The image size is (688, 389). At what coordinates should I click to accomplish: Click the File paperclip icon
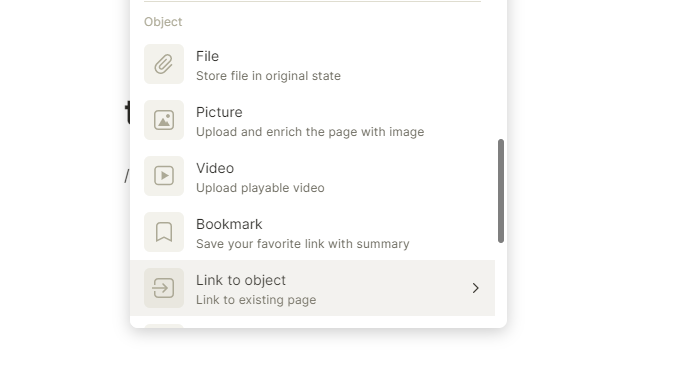click(164, 64)
